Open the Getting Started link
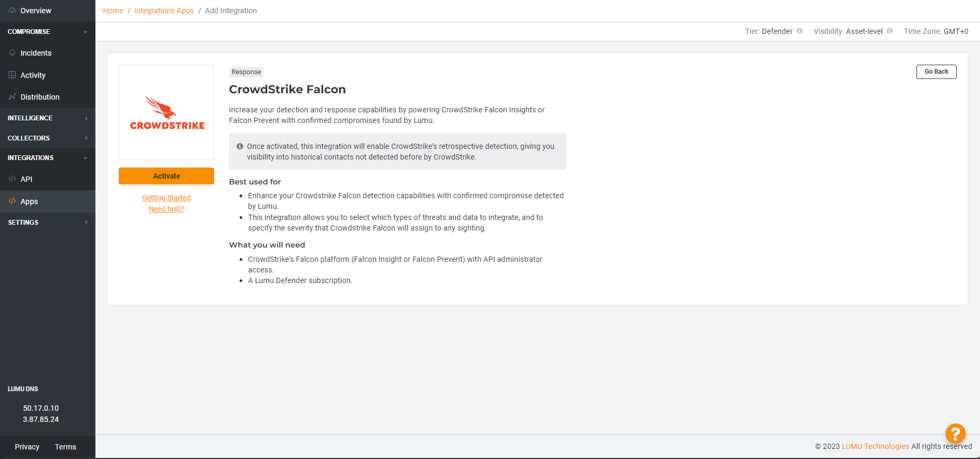 (166, 198)
